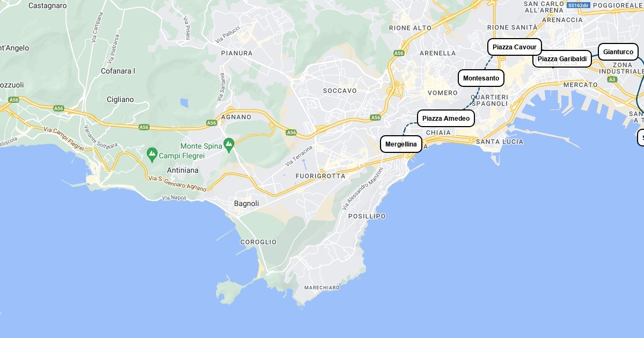The height and width of the screenshot is (338, 644).
Task: Click the Piazza Cavour station label
Action: point(515,47)
